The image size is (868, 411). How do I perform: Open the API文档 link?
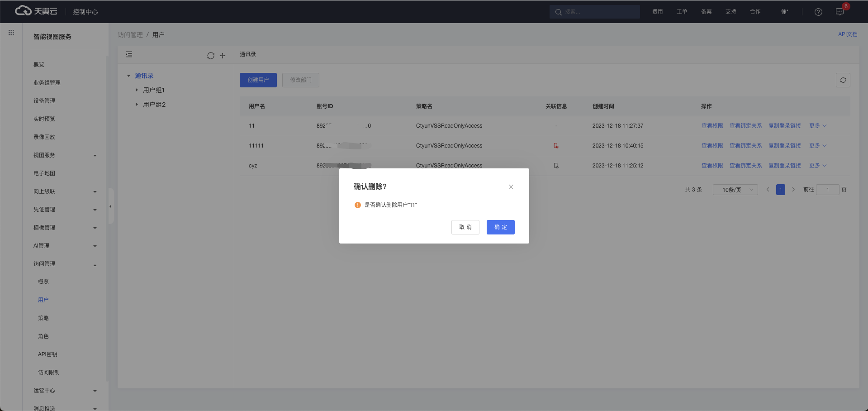pos(847,34)
